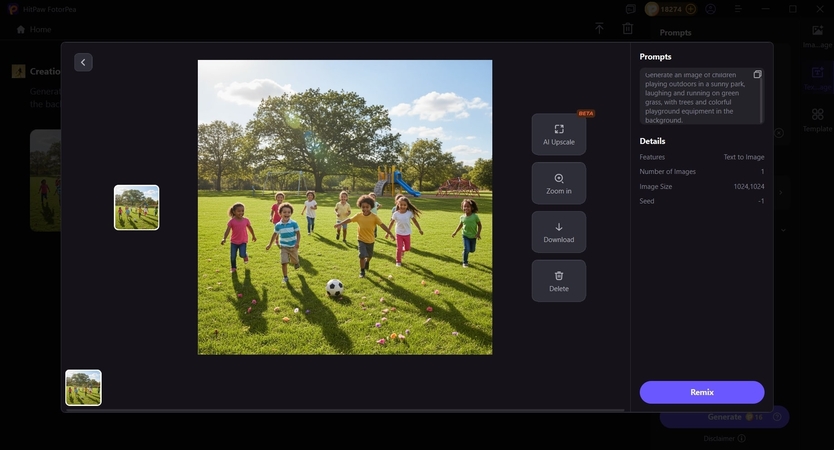Viewport: 834px width, 450px height.
Task: Click the BETA badge on AI Upscale
Action: click(x=586, y=113)
